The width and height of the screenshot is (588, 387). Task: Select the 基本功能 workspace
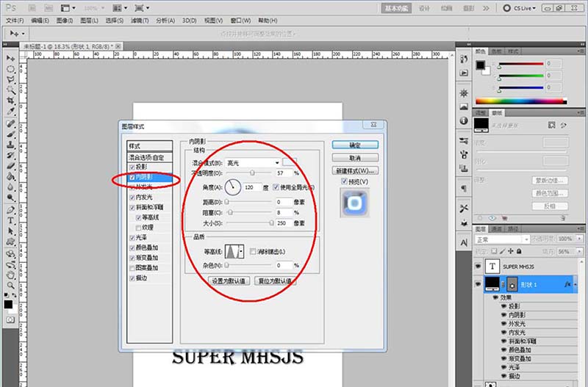tap(396, 8)
